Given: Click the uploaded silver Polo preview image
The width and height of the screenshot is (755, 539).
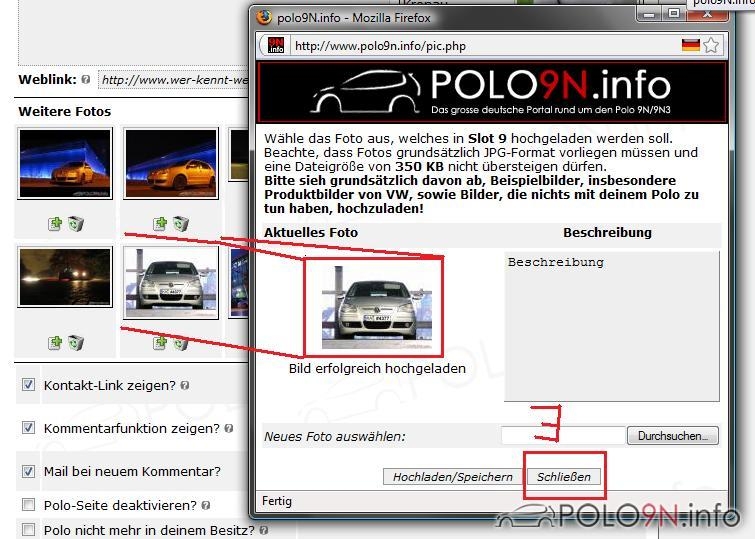Looking at the screenshot, I should click(377, 307).
